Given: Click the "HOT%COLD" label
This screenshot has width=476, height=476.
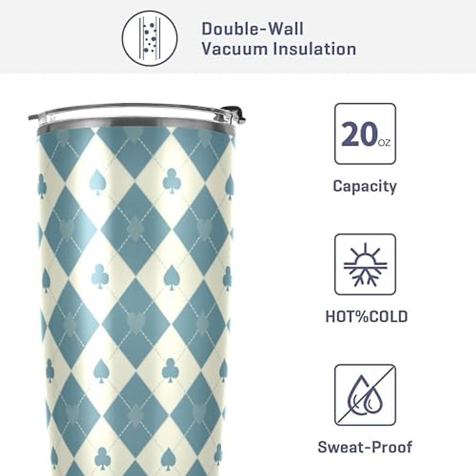Looking at the screenshot, I should click(x=367, y=317).
